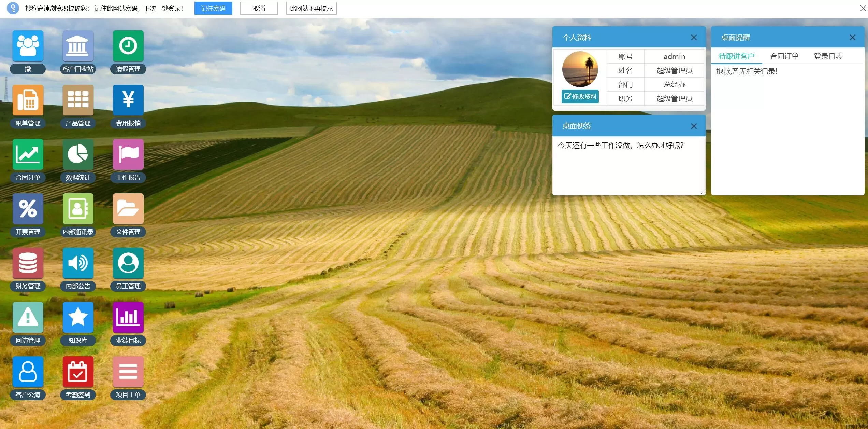Open the 开票管理 percent icon
Viewport: 868px width, 429px height.
click(28, 209)
